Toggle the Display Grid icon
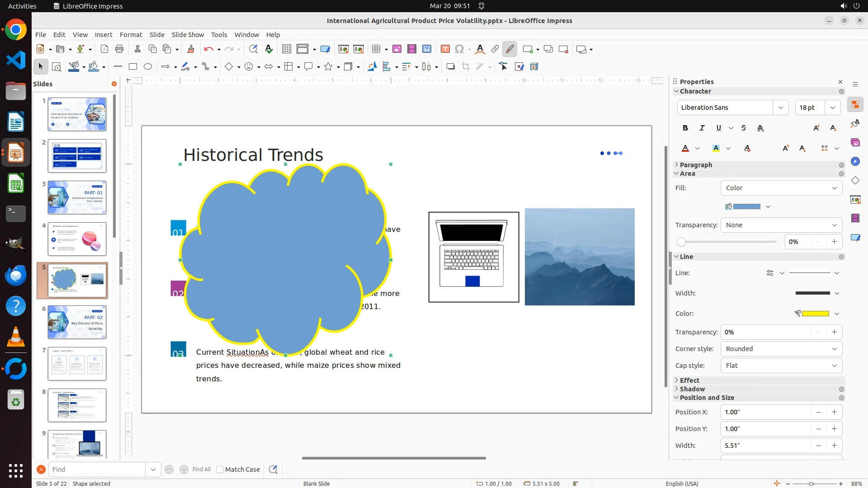 pos(286,49)
